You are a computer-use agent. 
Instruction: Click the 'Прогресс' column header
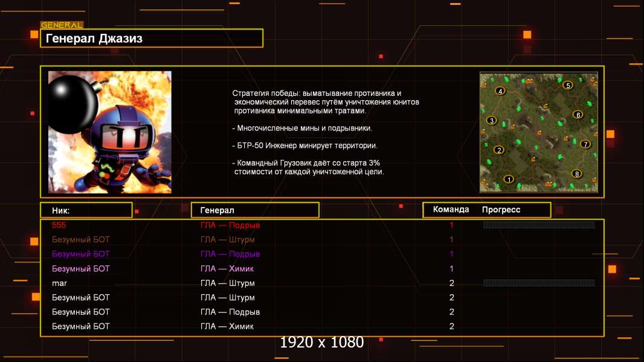[x=501, y=209]
